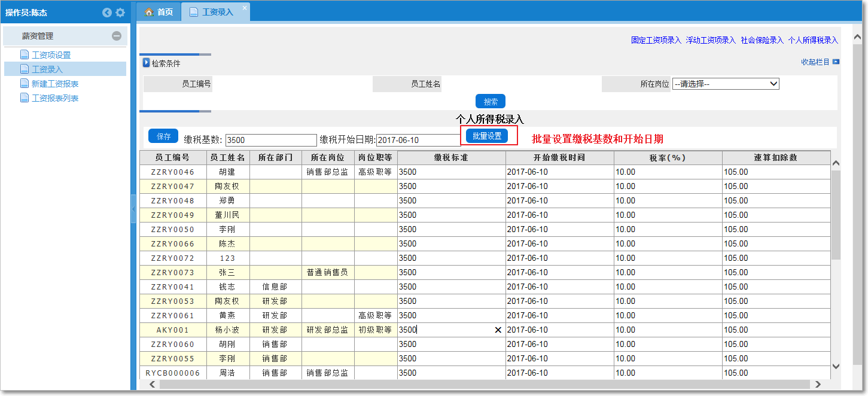Screen dimensions: 868x396
Task: Select 工资报表列表 in the sidebar
Action: click(56, 98)
